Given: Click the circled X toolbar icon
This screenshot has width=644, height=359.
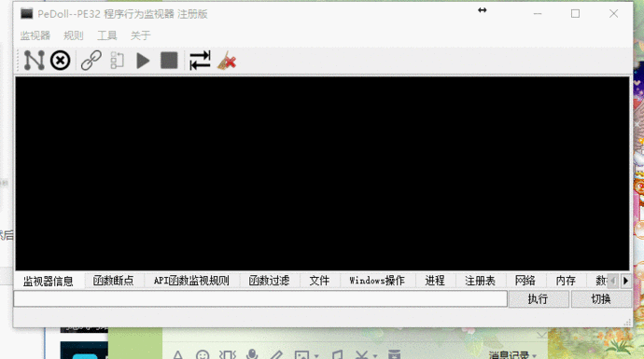Looking at the screenshot, I should [x=61, y=61].
